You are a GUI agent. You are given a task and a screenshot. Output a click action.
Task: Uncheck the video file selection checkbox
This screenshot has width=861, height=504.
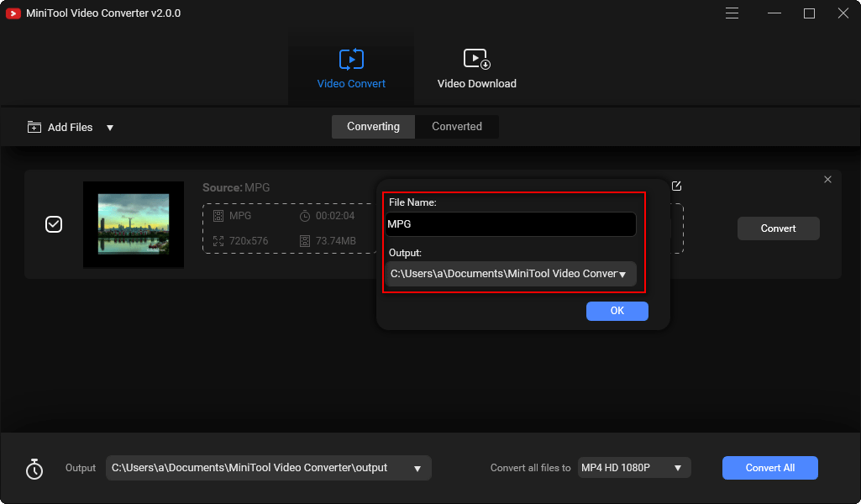[53, 224]
